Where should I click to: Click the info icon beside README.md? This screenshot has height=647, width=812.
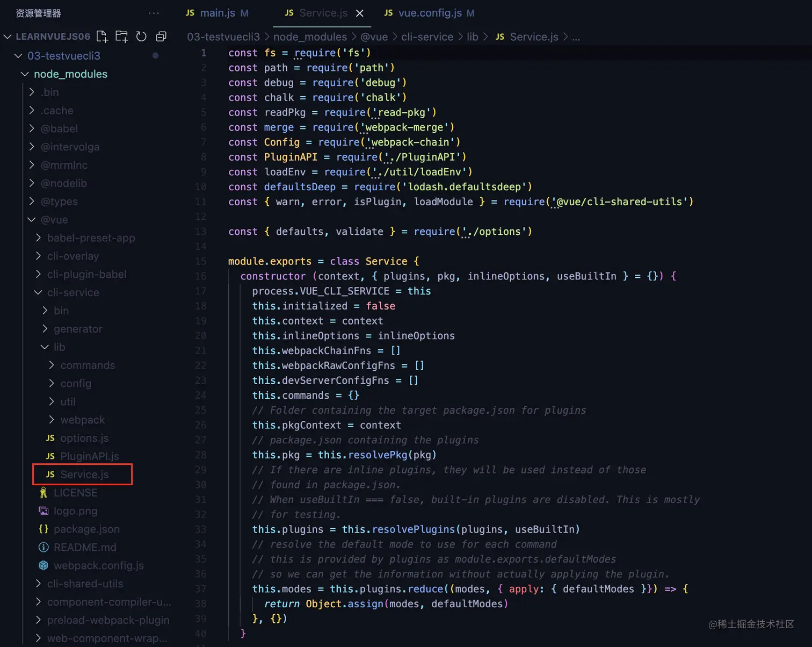click(44, 547)
